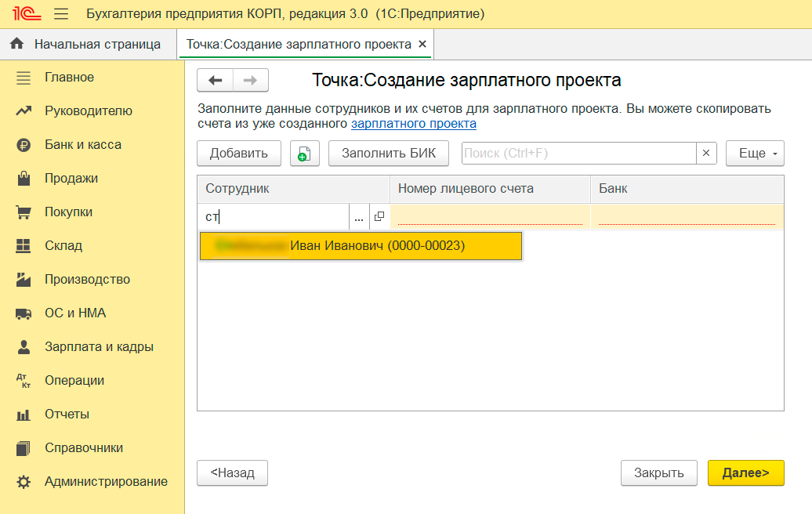Clear the search field with X

706,154
